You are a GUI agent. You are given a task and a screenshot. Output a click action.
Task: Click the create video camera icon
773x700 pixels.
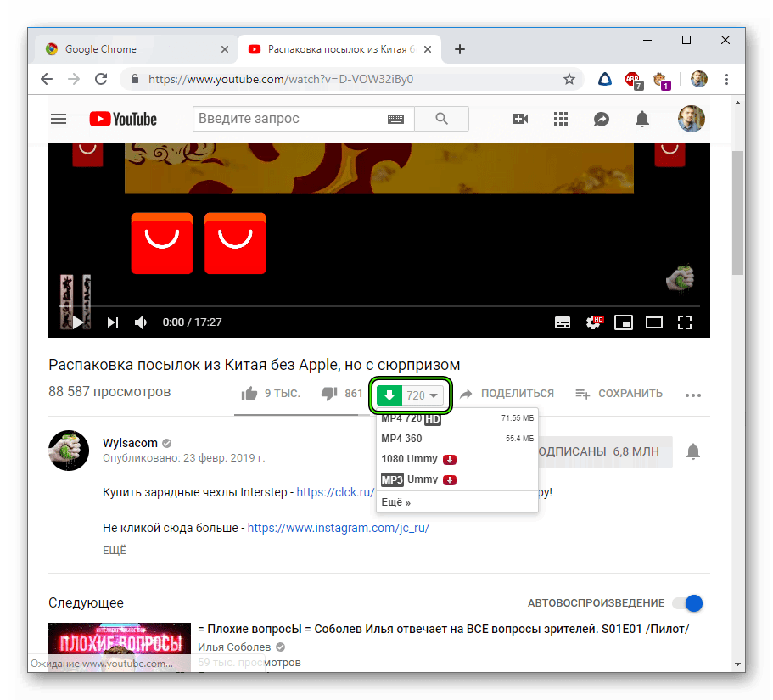click(x=520, y=119)
